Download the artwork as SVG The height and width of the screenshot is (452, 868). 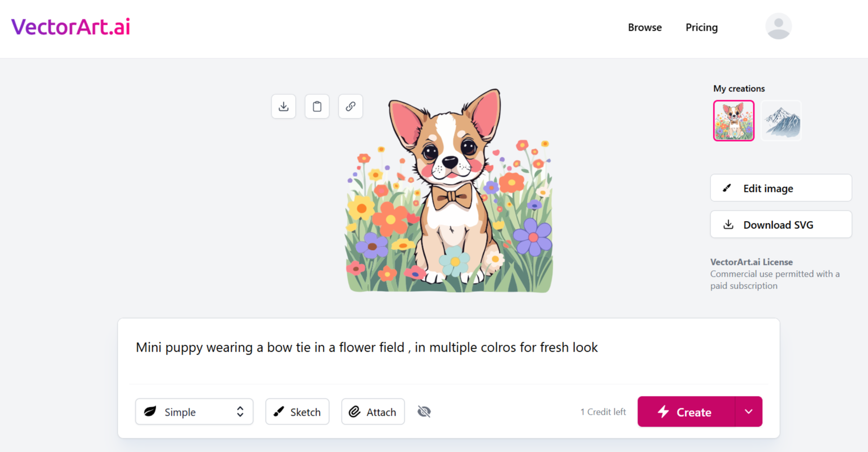point(781,225)
